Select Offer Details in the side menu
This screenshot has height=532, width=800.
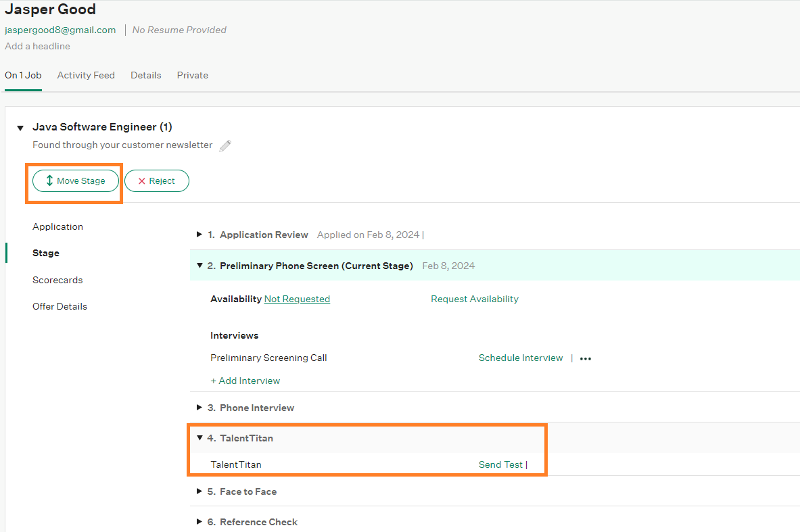point(60,306)
